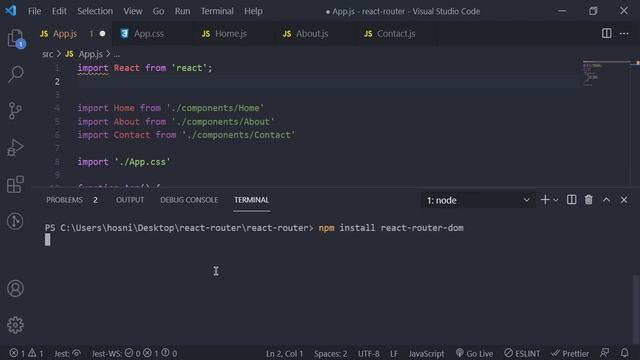Start Go Live server
Image resolution: width=640 pixels, height=360 pixels.
click(474, 353)
